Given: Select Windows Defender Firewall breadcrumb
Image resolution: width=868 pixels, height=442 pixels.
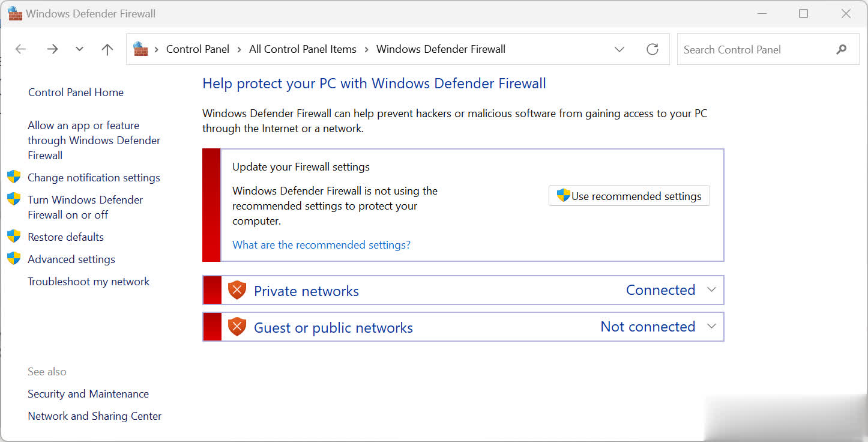Looking at the screenshot, I should point(441,49).
